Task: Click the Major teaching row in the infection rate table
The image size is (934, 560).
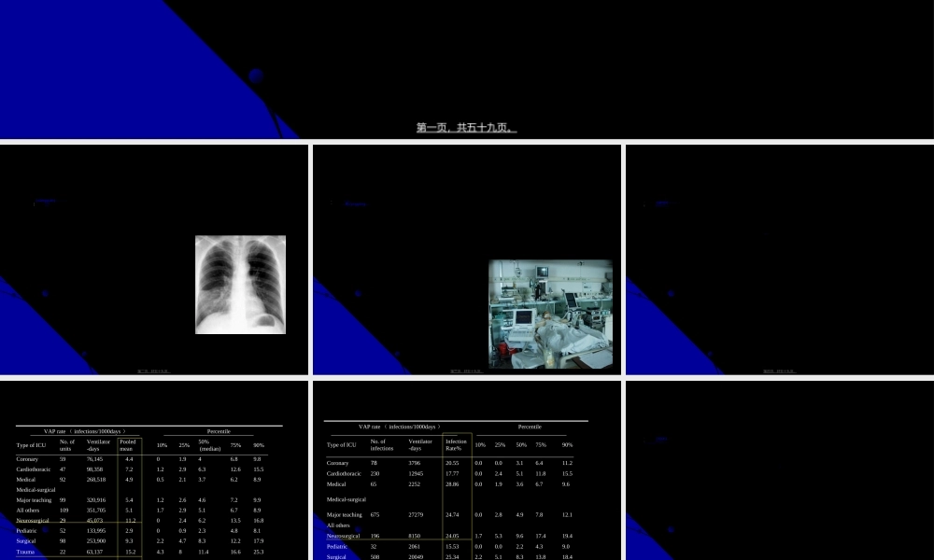Action: click(x=344, y=514)
